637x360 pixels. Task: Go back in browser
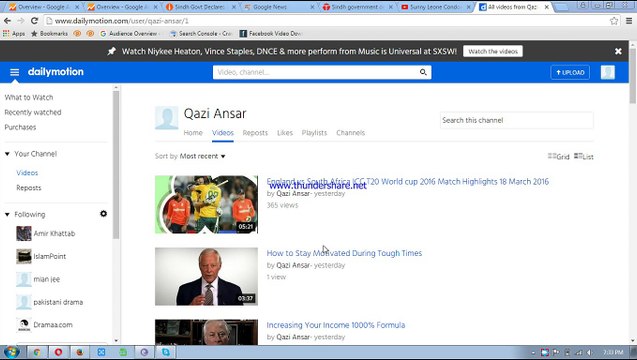(x=8, y=21)
